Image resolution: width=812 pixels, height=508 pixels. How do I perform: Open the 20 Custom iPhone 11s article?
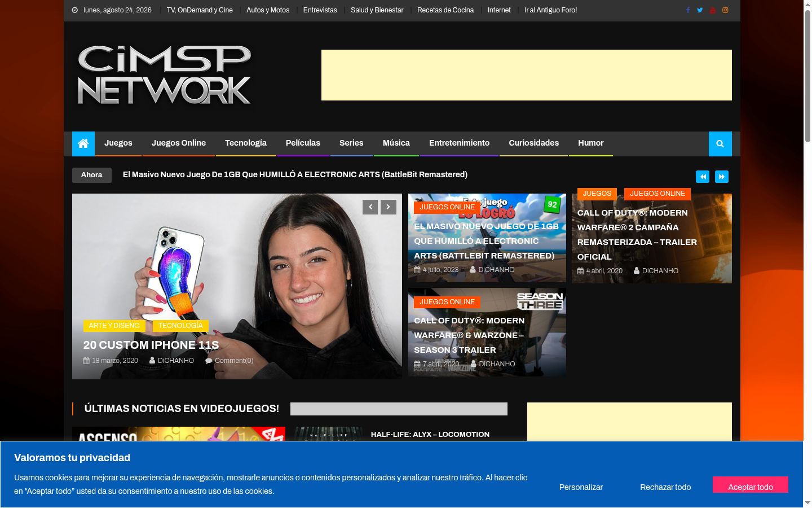(151, 345)
